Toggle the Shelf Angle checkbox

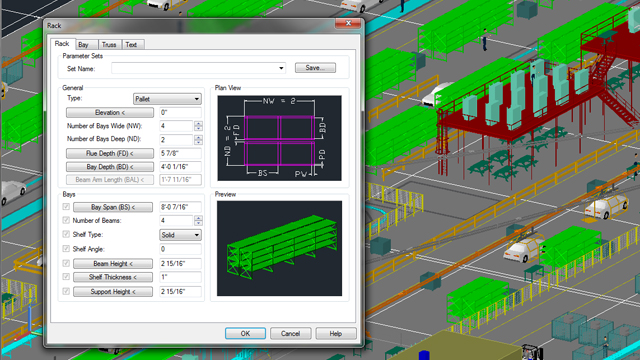pyautogui.click(x=66, y=249)
